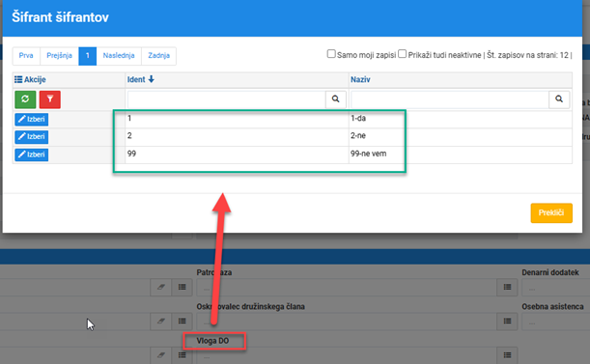Click the search icon in Naziv filter

[x=559, y=99]
